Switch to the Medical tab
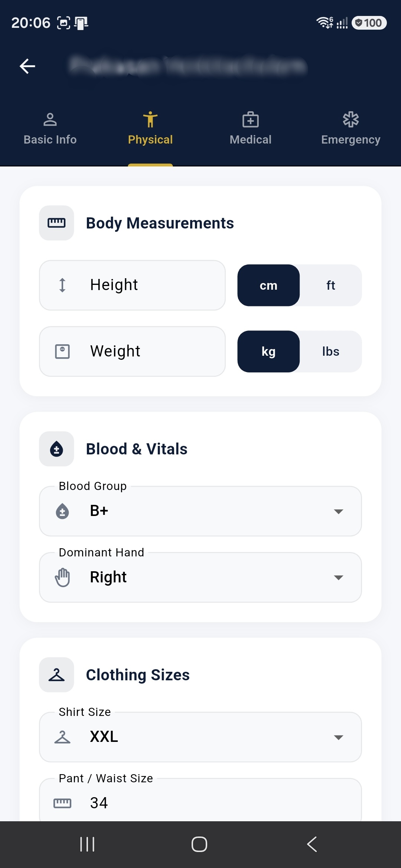This screenshot has height=868, width=401. tap(251, 128)
